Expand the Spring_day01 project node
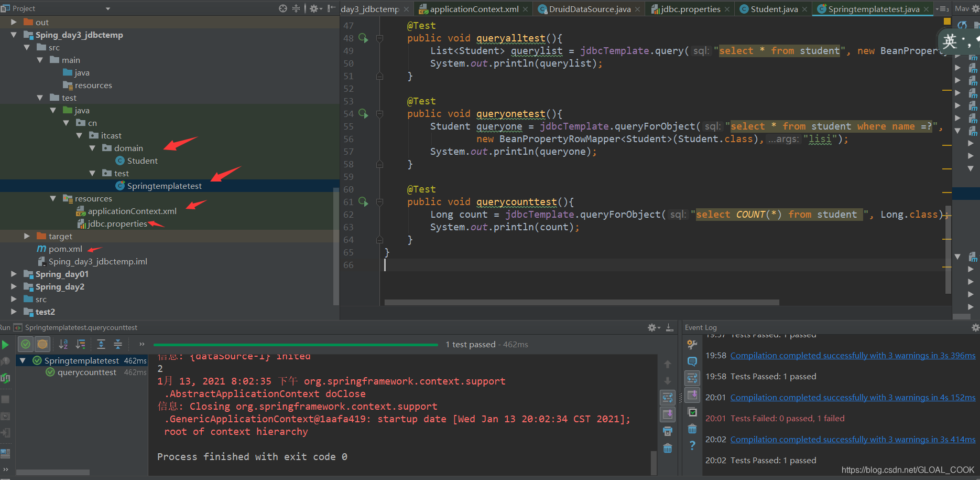This screenshot has height=480, width=980. click(x=13, y=274)
